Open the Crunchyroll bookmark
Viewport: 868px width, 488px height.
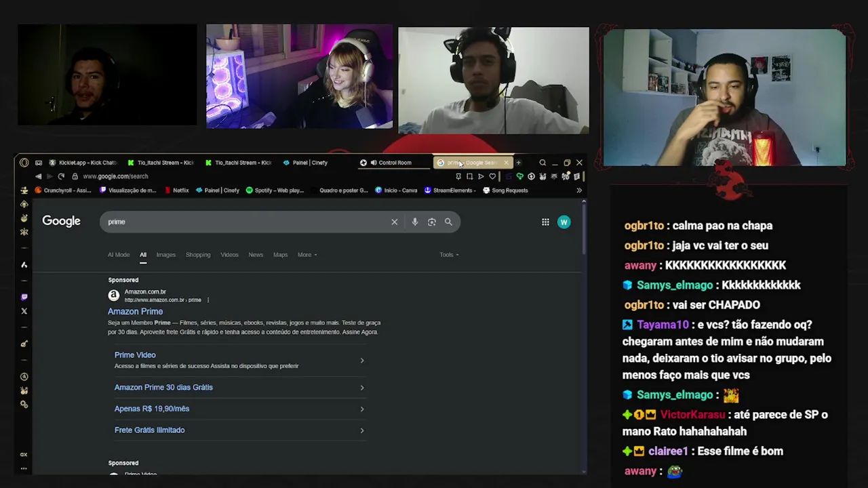62,190
